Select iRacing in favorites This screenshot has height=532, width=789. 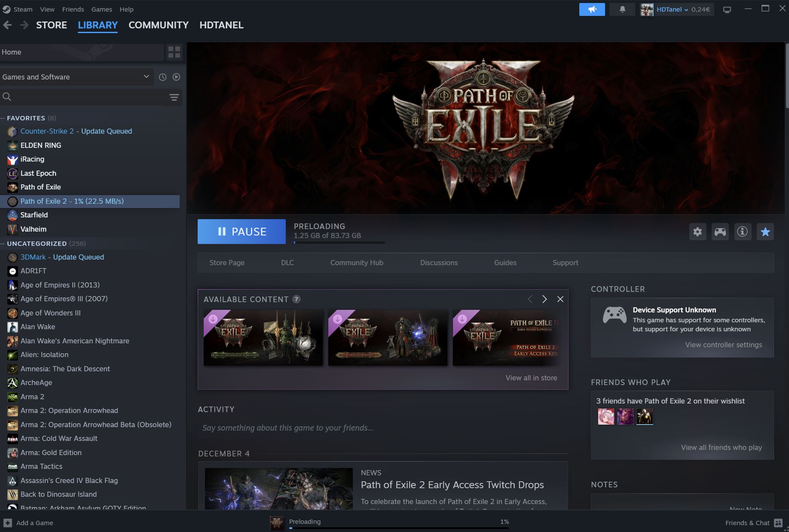[32, 159]
